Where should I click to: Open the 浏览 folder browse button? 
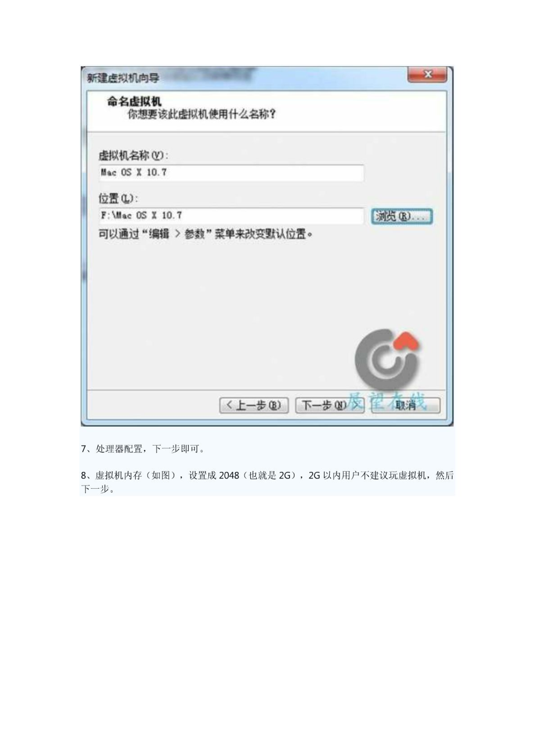(402, 216)
